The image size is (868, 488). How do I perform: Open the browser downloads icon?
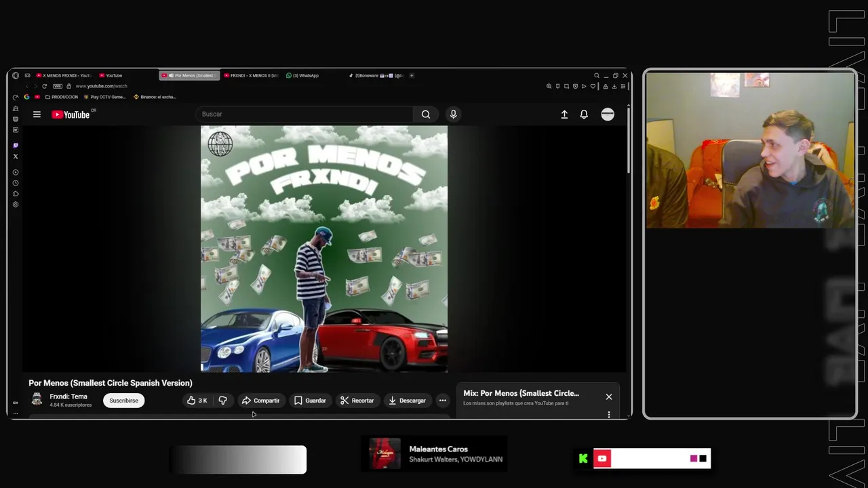pos(614,86)
